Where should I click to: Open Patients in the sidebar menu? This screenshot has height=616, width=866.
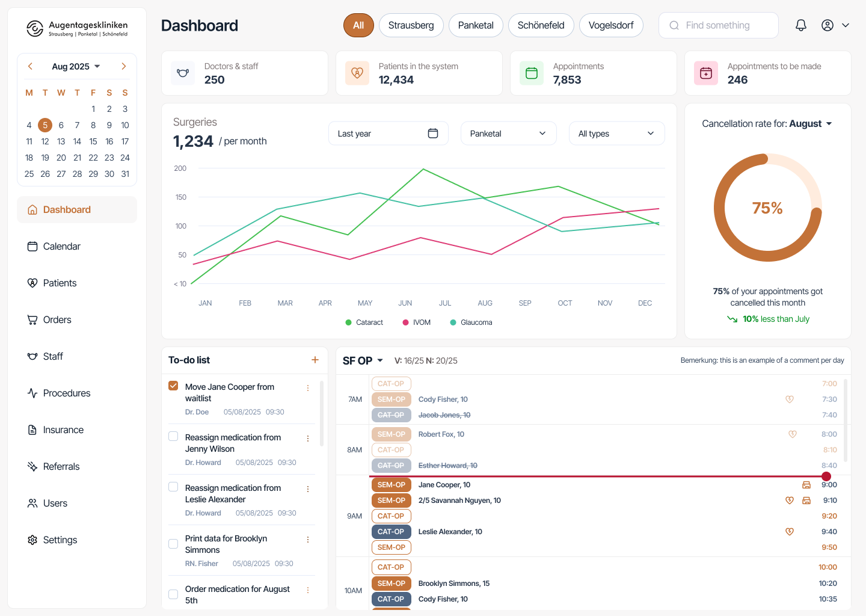60,283
